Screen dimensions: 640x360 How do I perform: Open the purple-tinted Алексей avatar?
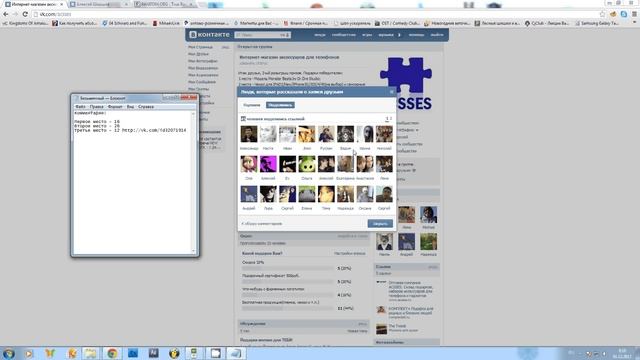(268, 164)
